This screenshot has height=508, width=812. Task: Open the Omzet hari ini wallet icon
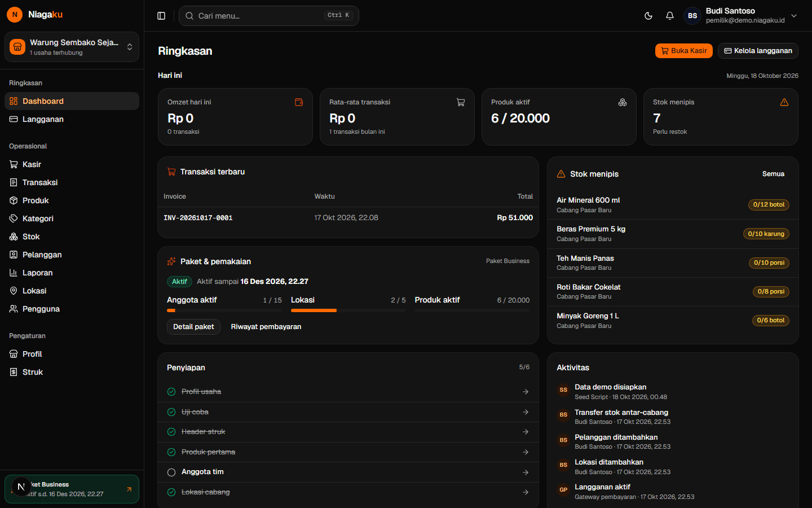[x=299, y=102]
